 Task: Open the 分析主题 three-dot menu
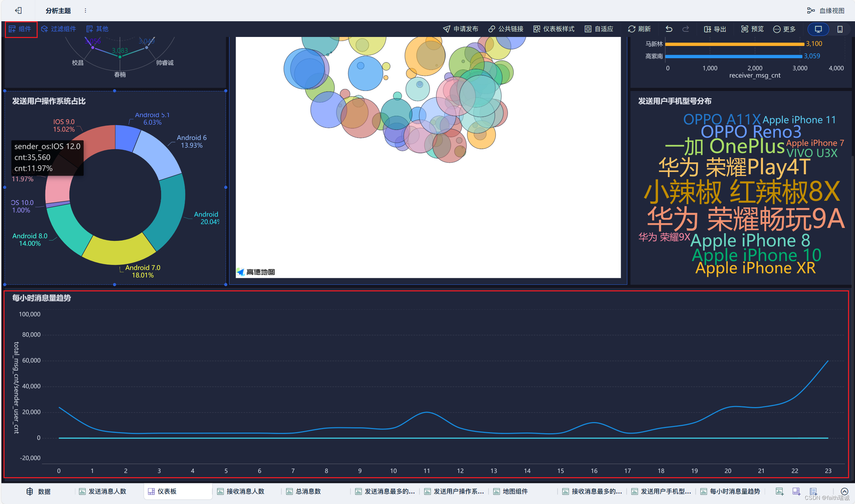click(85, 10)
